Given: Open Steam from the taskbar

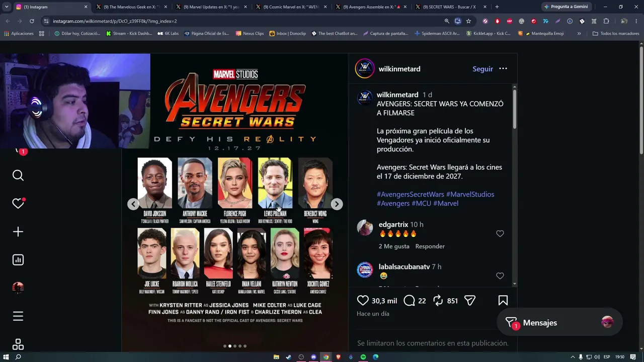Looking at the screenshot, I should [289, 357].
